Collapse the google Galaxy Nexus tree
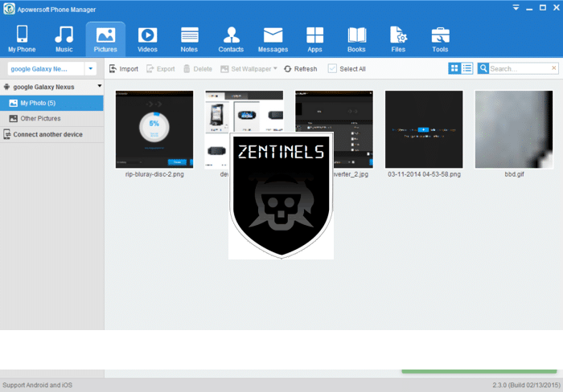This screenshot has height=392, width=563. tap(100, 86)
